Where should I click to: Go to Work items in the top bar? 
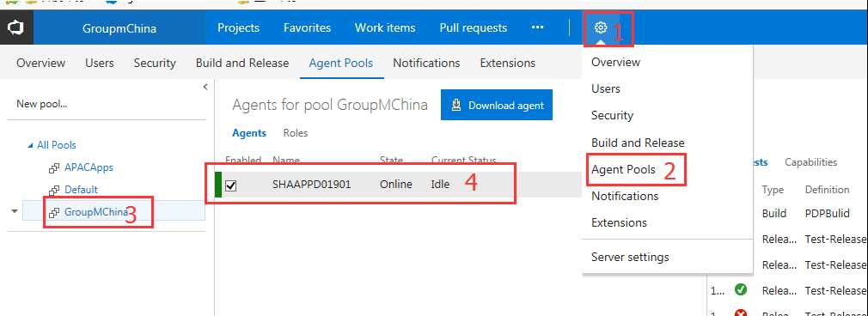point(385,27)
